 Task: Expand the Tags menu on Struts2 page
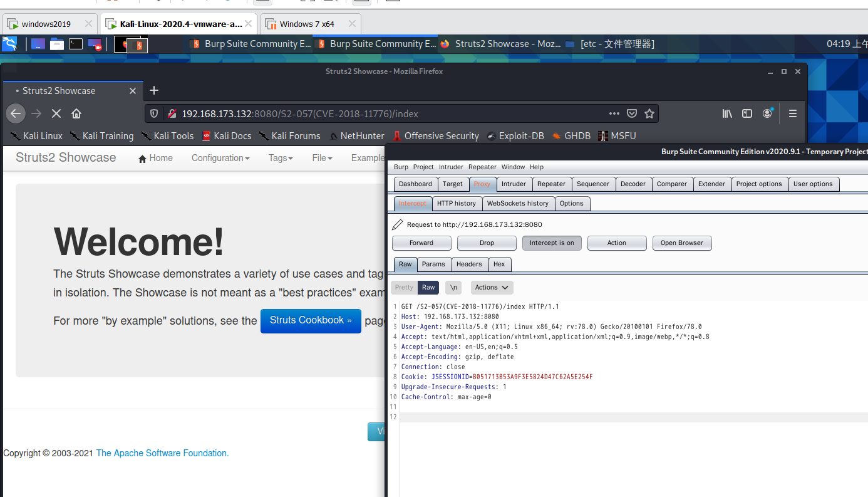click(281, 158)
